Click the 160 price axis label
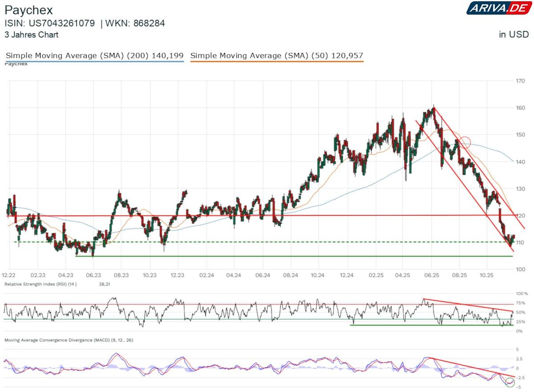534x392 pixels. tap(521, 108)
